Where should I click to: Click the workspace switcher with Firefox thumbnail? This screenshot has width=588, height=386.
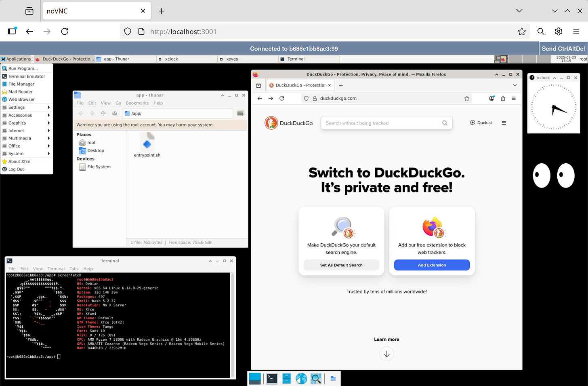click(501, 59)
